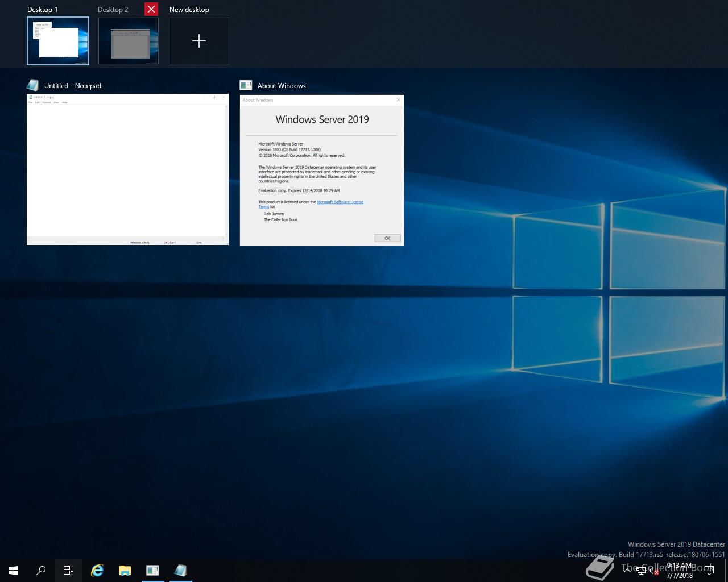The width and height of the screenshot is (728, 582).
Task: Click the 'Untitled - Notepad' title text
Action: click(73, 85)
